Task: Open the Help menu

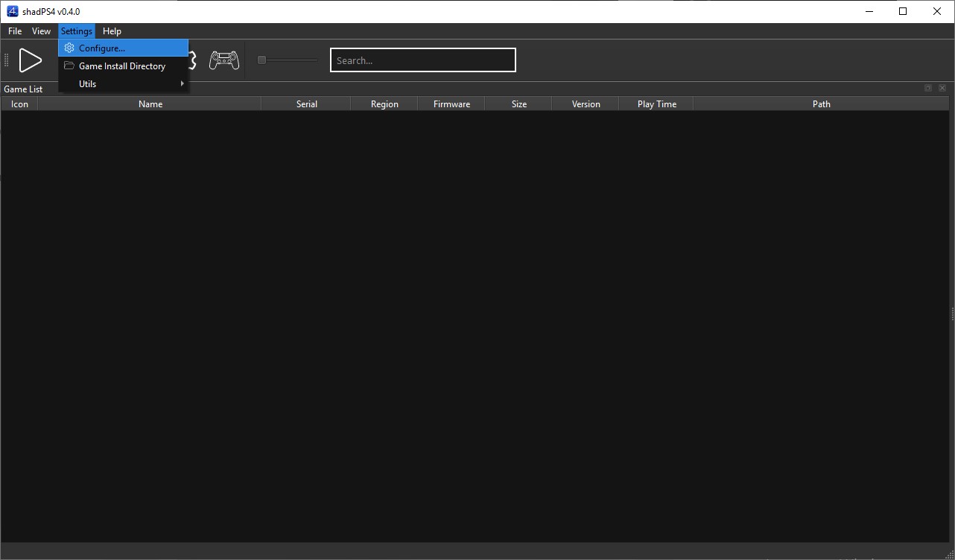Action: tap(112, 31)
